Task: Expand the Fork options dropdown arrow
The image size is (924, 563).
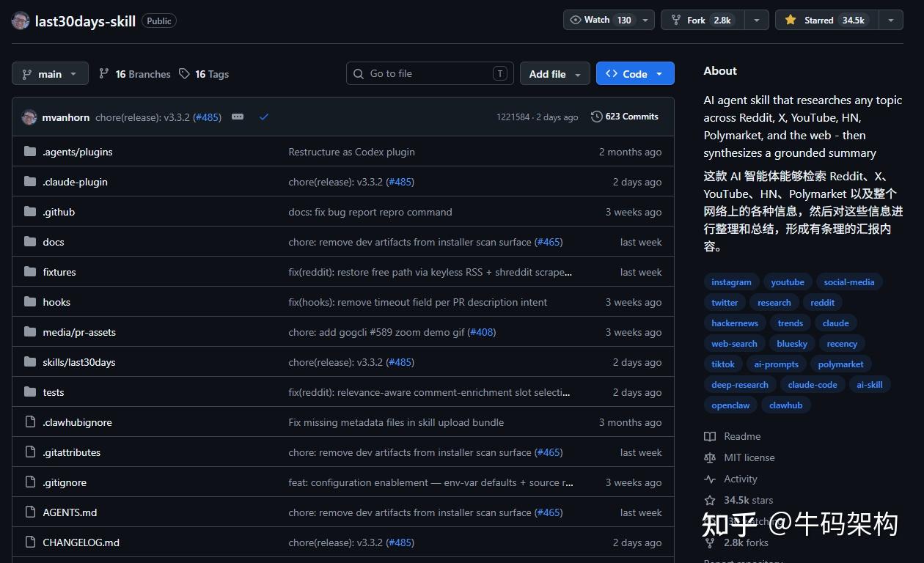Action: pos(756,20)
